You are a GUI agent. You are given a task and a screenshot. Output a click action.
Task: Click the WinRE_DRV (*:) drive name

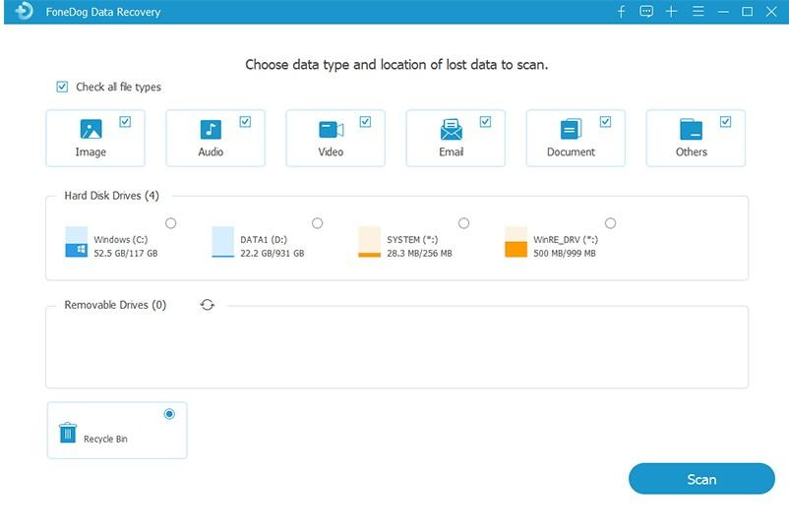(566, 240)
